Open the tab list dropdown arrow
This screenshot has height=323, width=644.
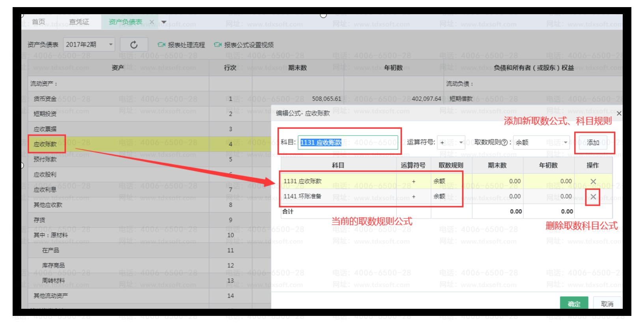(164, 22)
